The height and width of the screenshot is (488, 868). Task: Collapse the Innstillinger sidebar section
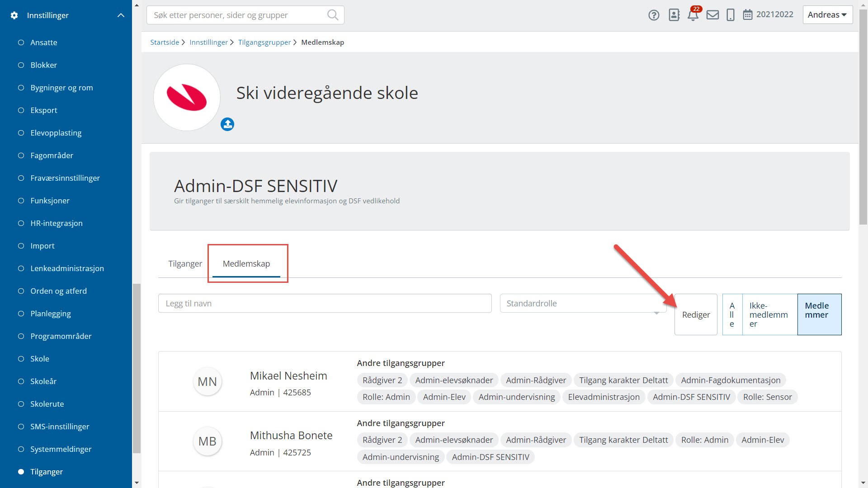(x=121, y=15)
